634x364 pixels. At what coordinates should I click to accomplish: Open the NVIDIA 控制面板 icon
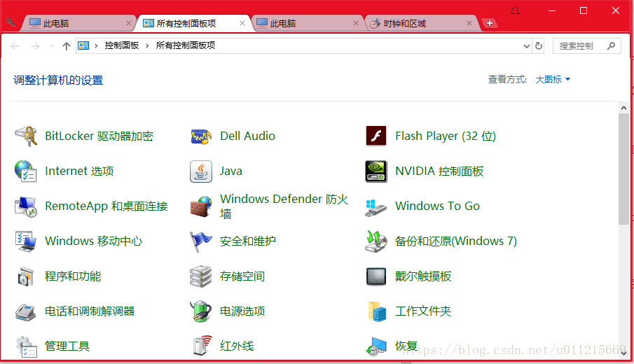(376, 171)
